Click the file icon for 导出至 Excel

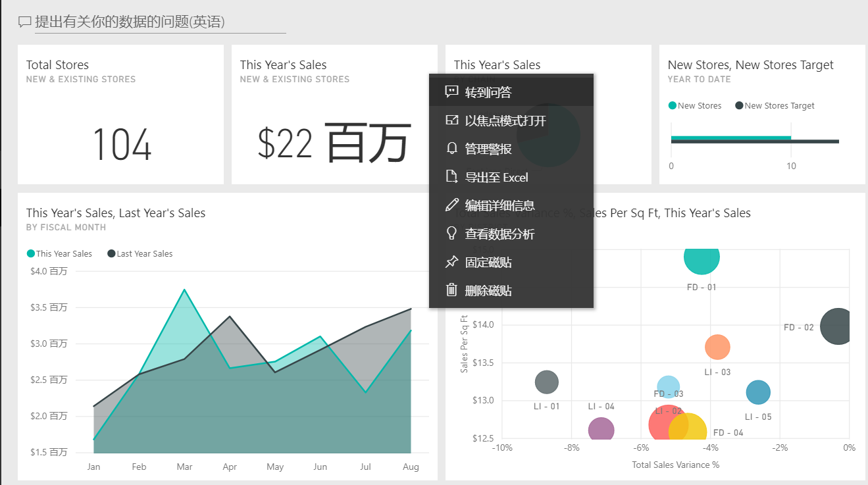451,176
